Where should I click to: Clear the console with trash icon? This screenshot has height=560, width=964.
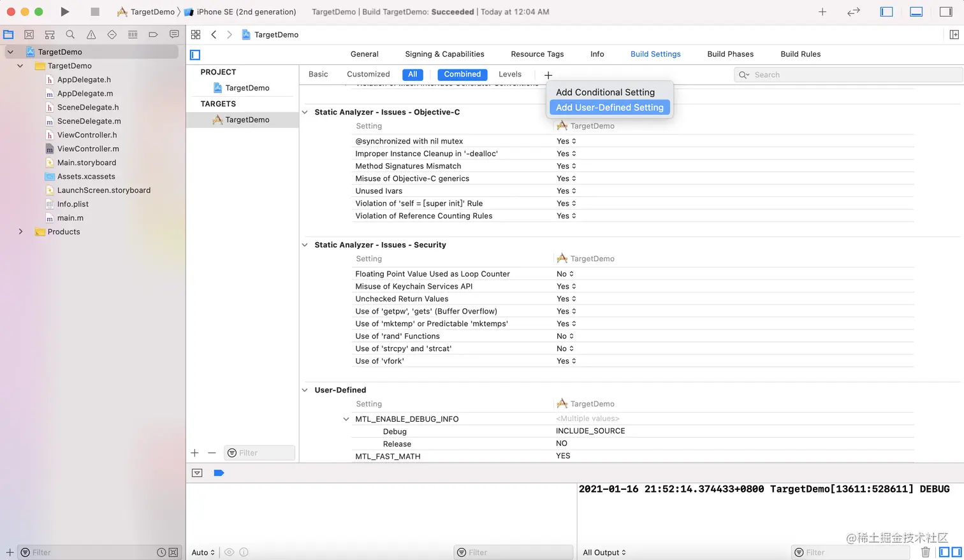click(926, 552)
